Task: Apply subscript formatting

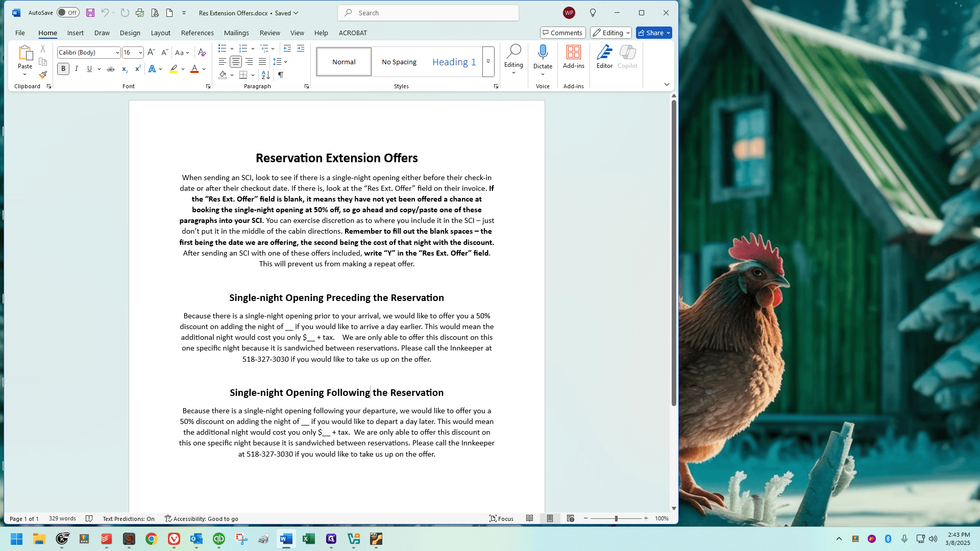Action: 125,69
